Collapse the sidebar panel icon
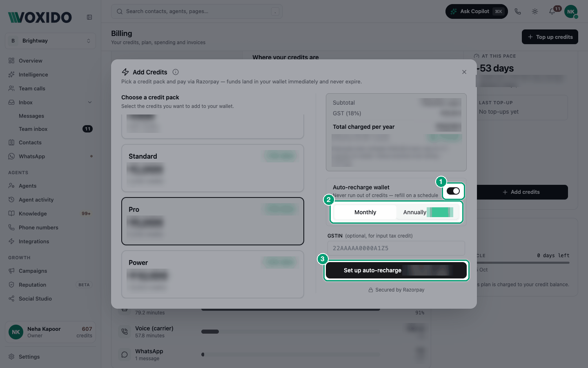 [89, 17]
